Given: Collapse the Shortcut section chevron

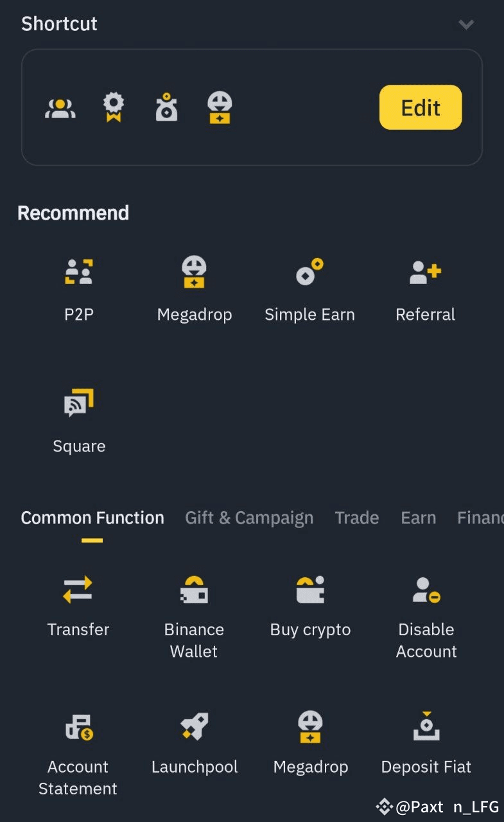Looking at the screenshot, I should [x=466, y=24].
